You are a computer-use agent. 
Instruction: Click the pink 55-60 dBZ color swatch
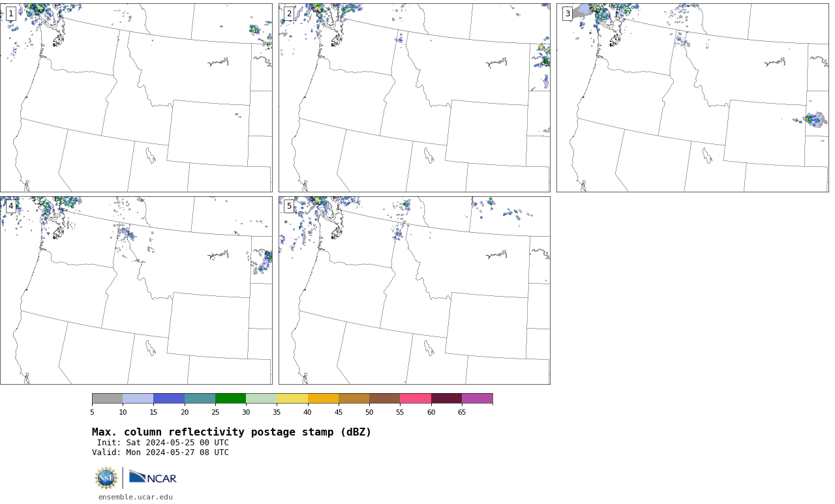pyautogui.click(x=416, y=398)
